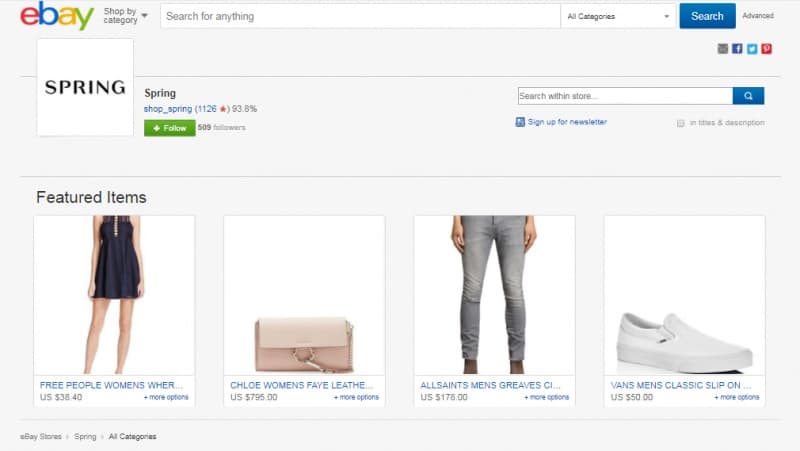
Task: Expand the All Categories combo box
Action: coord(618,16)
